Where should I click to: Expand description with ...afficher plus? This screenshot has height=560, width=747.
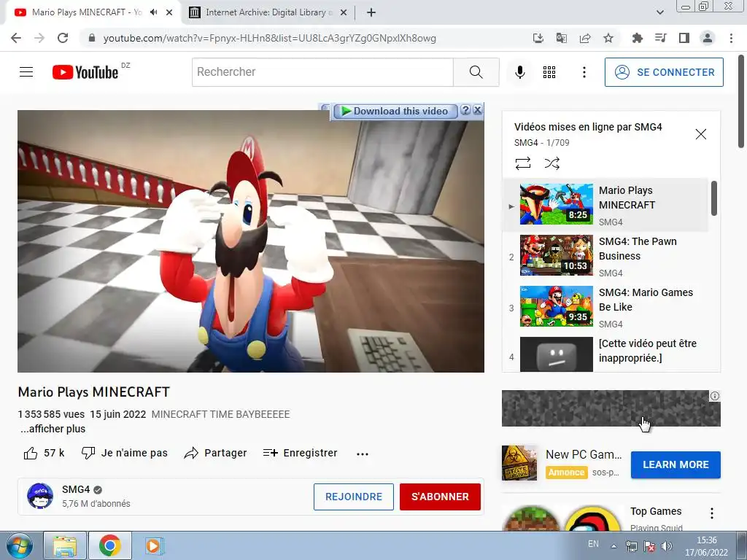click(53, 429)
